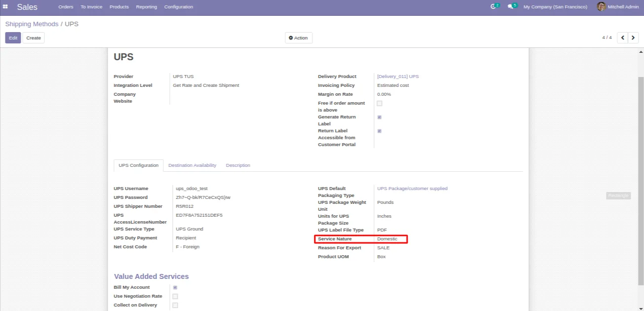Toggle Return Label Accessible from Customer Portal checkbox

(x=379, y=131)
